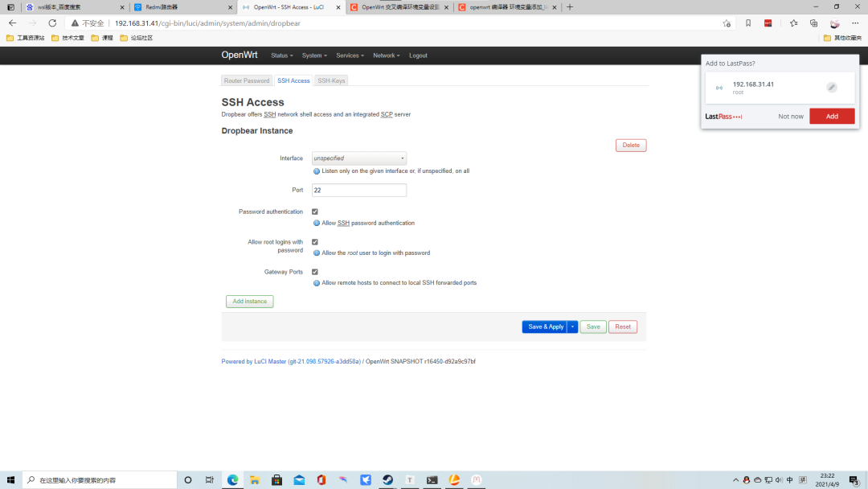Open the terminal app in the taskbar
Screen dimensions: 868x489
click(x=432, y=479)
